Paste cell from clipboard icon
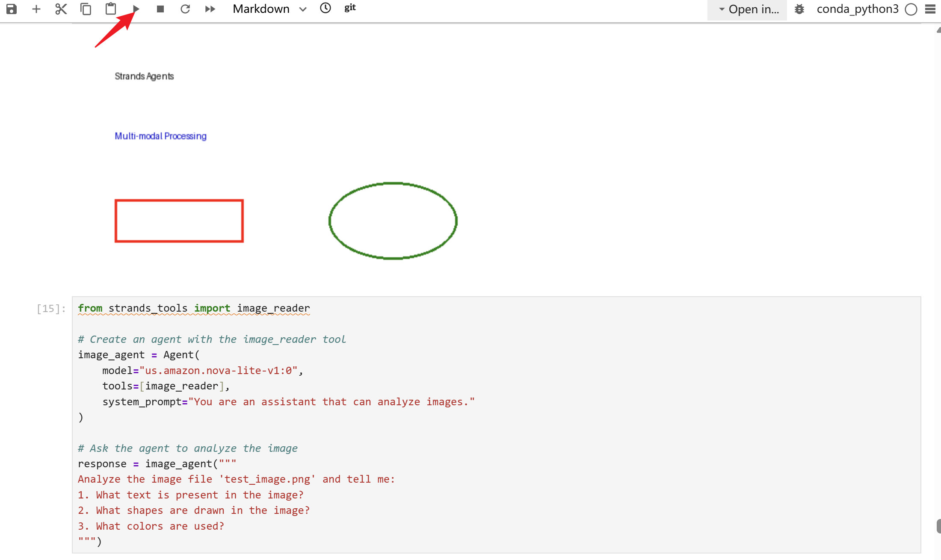941x560 pixels. (x=111, y=9)
